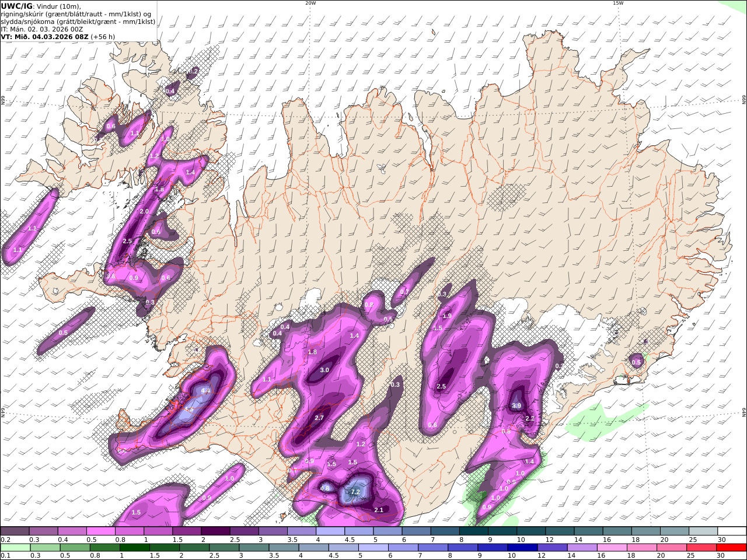Click the 2.0 precipitation value on map
The height and width of the screenshot is (560, 747).
[x=144, y=211]
